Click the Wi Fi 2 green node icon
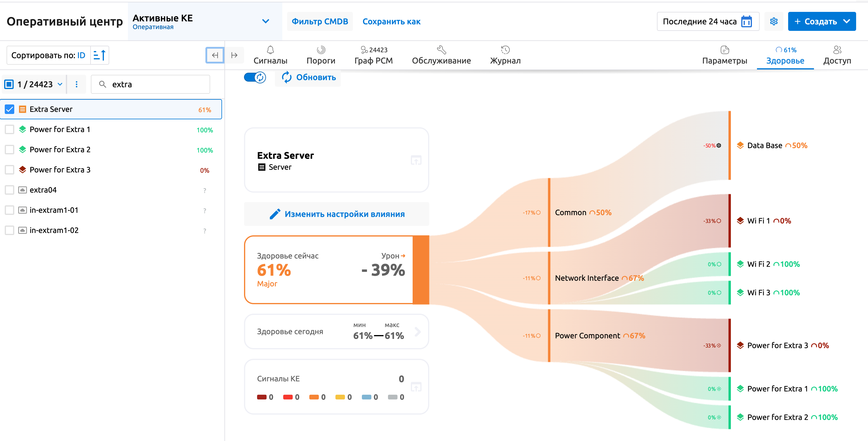 pos(740,264)
